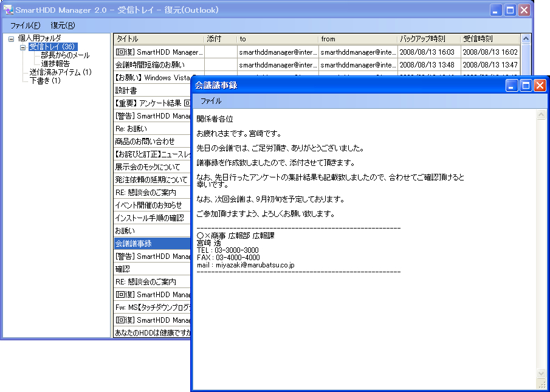Sort by 受信時刻 column header
Screen dimensions: 550x392
(490, 39)
